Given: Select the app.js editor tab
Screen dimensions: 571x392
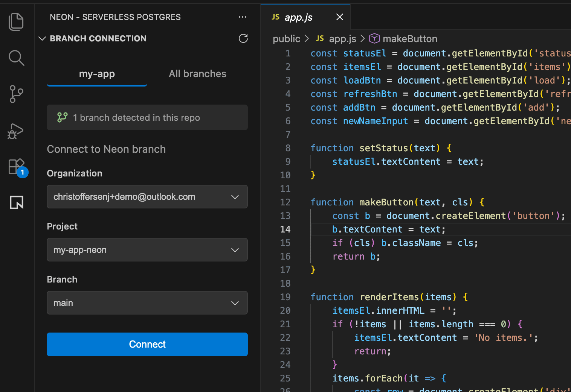Looking at the screenshot, I should pos(298,17).
